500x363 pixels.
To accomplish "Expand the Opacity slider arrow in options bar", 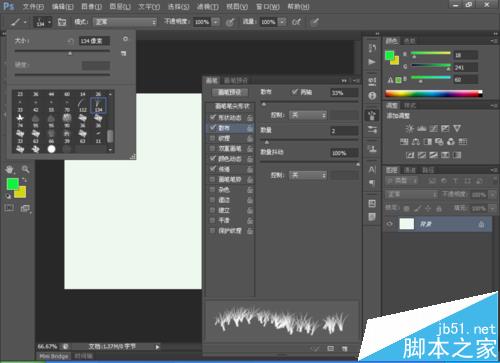I will [216, 22].
